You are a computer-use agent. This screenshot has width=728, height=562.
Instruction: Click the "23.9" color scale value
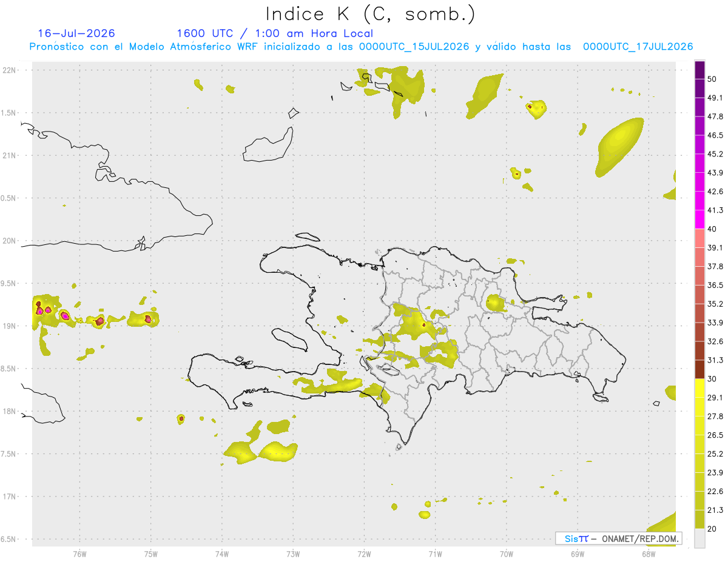(716, 473)
